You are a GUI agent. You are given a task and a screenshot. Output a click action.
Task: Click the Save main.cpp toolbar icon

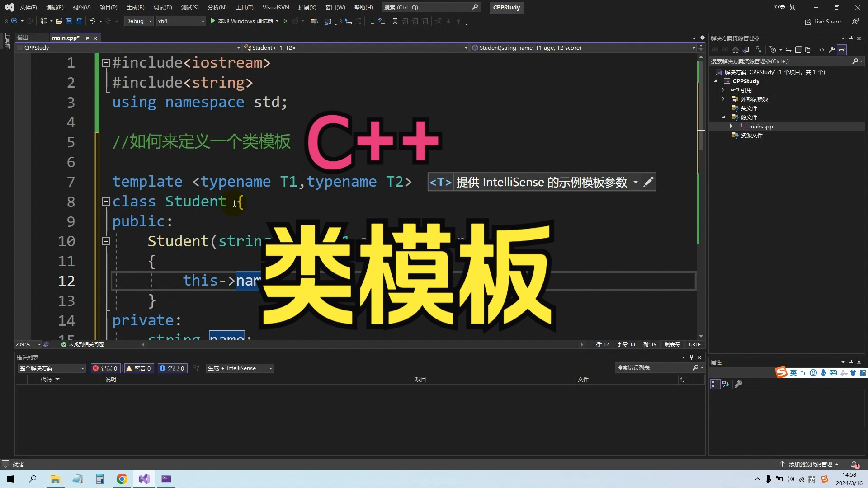[69, 21]
